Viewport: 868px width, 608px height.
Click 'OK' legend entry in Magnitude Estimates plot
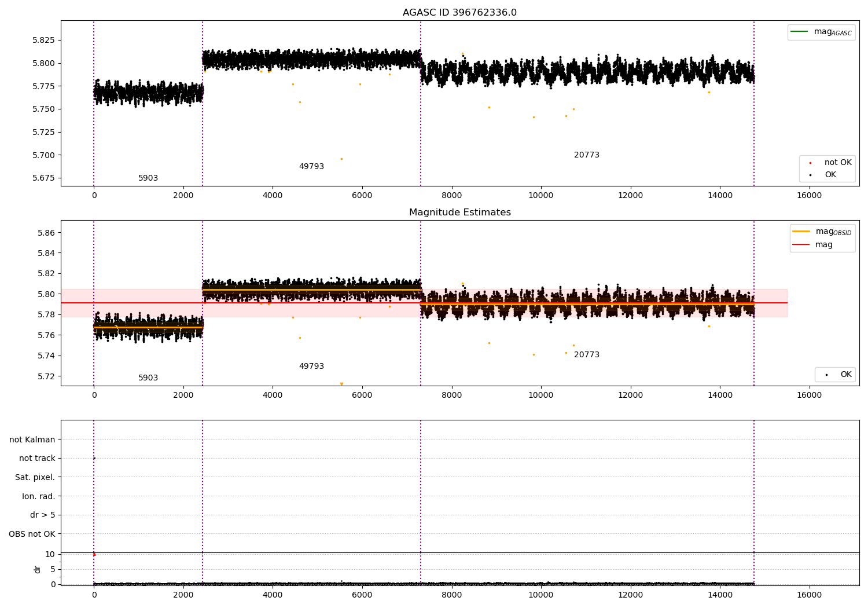pos(846,375)
